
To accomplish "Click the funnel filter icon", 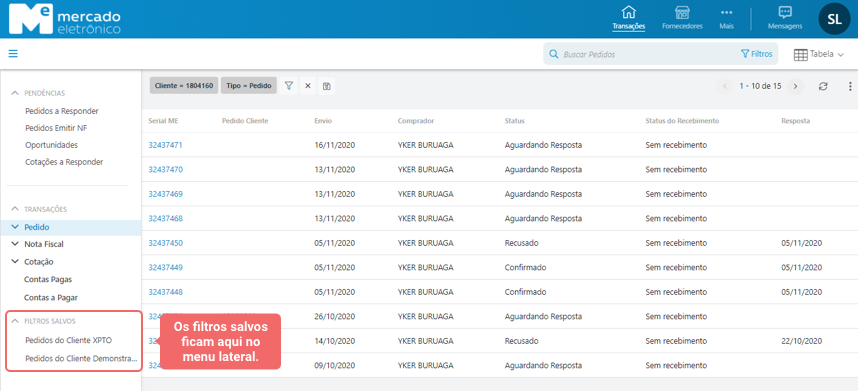I will (289, 86).
